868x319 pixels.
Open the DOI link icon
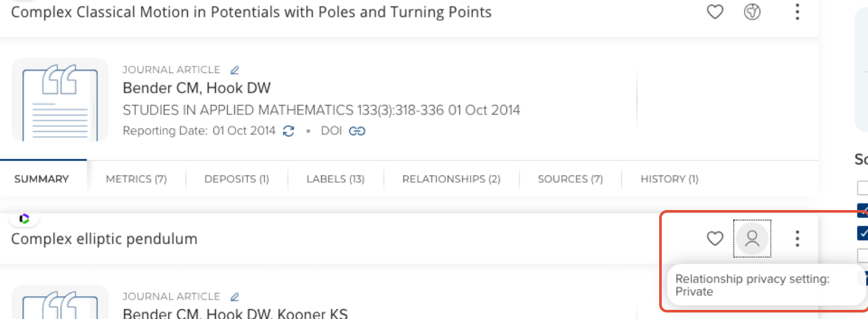pyautogui.click(x=357, y=130)
